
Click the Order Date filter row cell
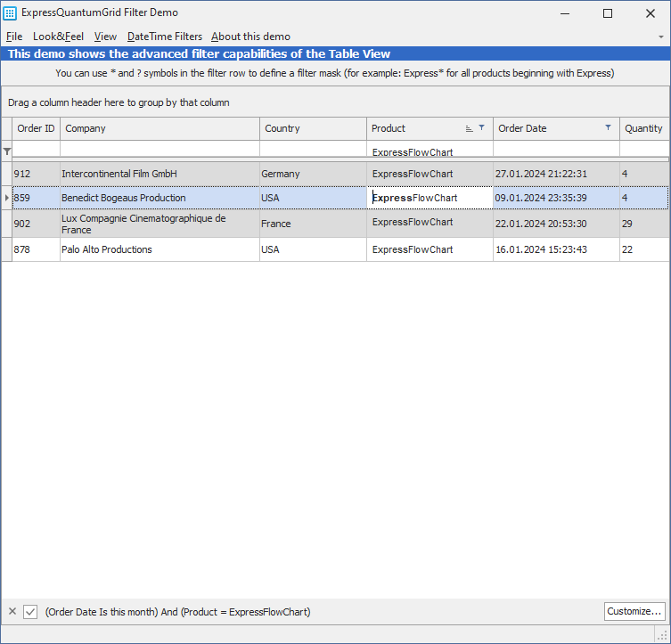[556, 150]
